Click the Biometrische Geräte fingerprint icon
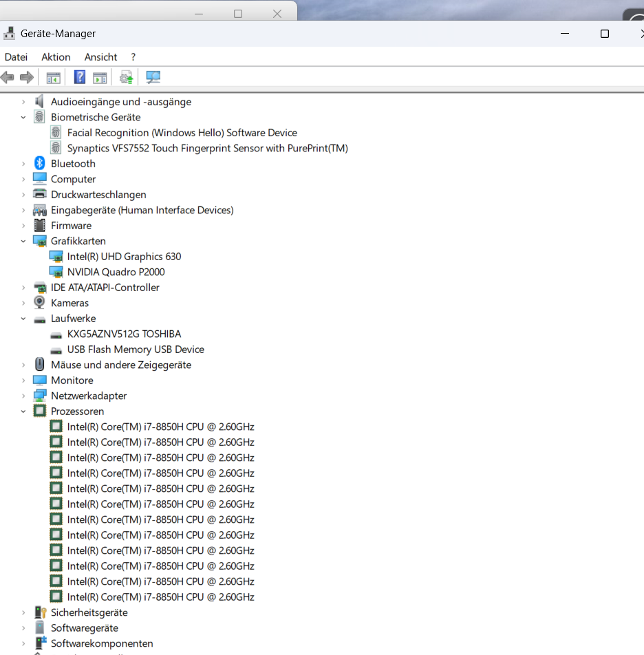 click(39, 117)
